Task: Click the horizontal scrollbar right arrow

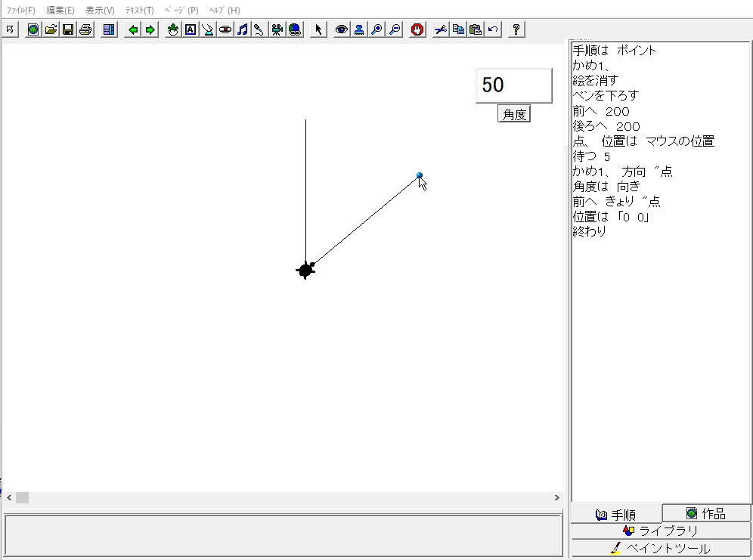Action: pos(557,498)
